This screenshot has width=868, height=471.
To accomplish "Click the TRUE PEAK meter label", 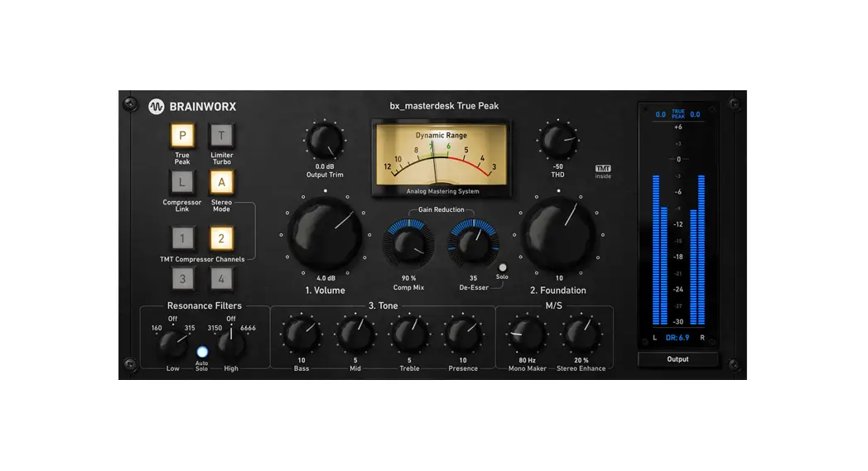I will (x=678, y=114).
